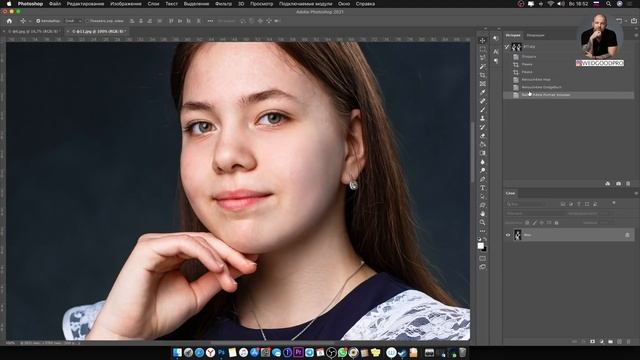Screen dimensions: 640x360
Task: Select the History Brush tool
Action: tap(482, 127)
